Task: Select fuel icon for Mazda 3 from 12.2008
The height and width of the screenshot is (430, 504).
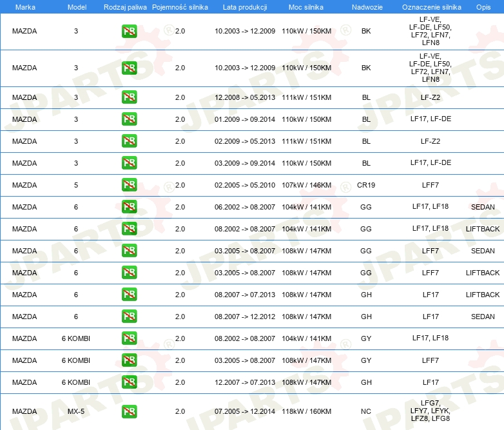Action: (x=129, y=97)
